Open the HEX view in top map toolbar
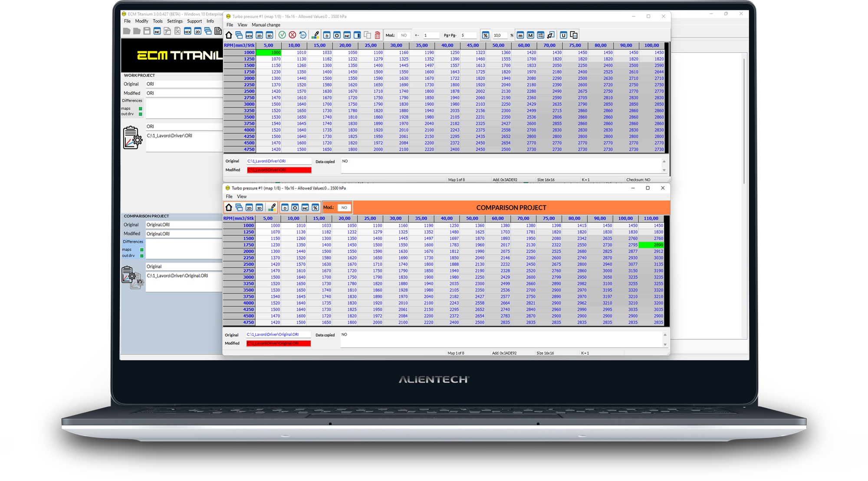868x481 pixels. point(249,35)
